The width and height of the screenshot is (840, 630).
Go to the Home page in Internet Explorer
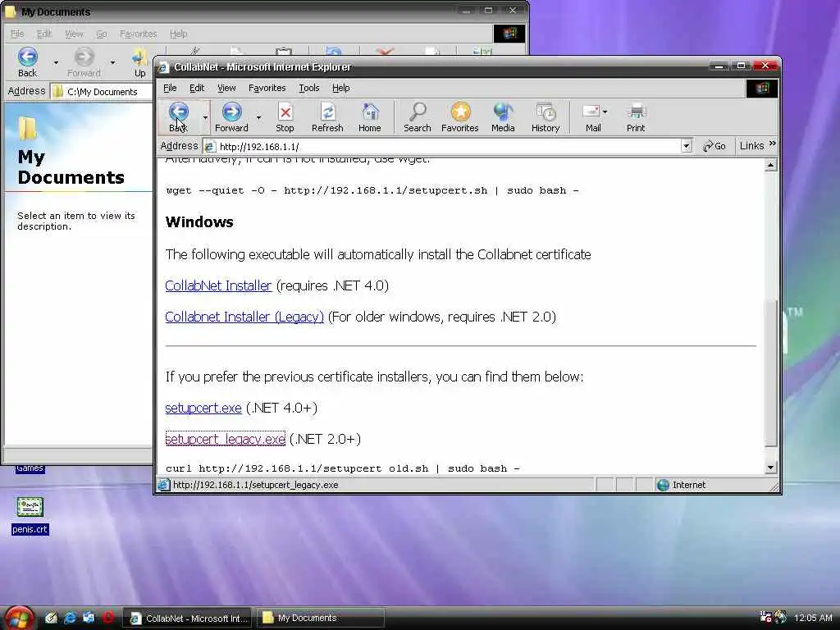370,117
